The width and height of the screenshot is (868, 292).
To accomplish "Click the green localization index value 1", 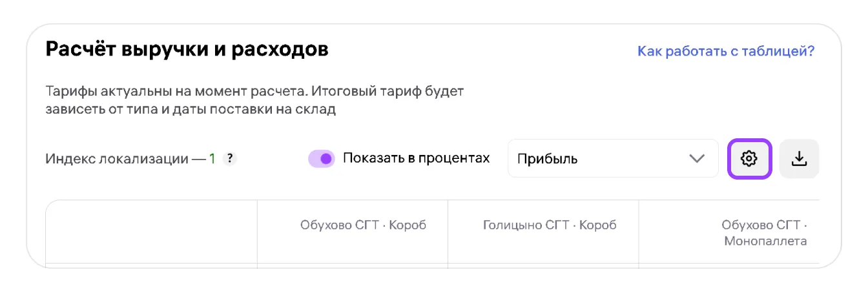I will [x=212, y=158].
